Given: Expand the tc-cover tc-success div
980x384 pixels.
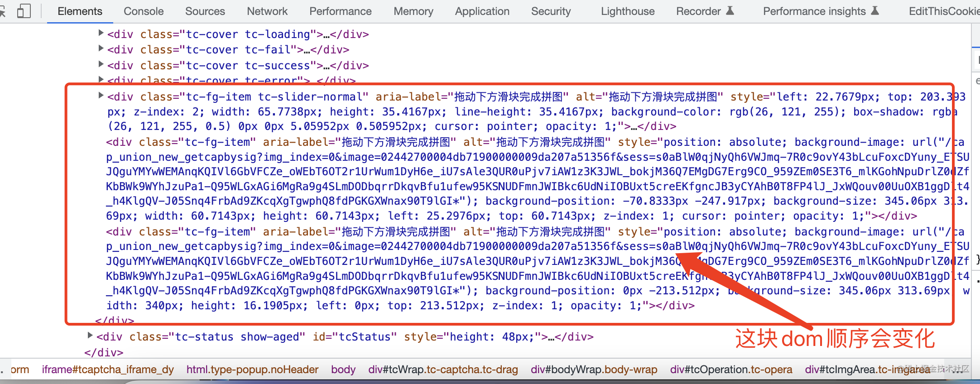Looking at the screenshot, I should (x=101, y=64).
